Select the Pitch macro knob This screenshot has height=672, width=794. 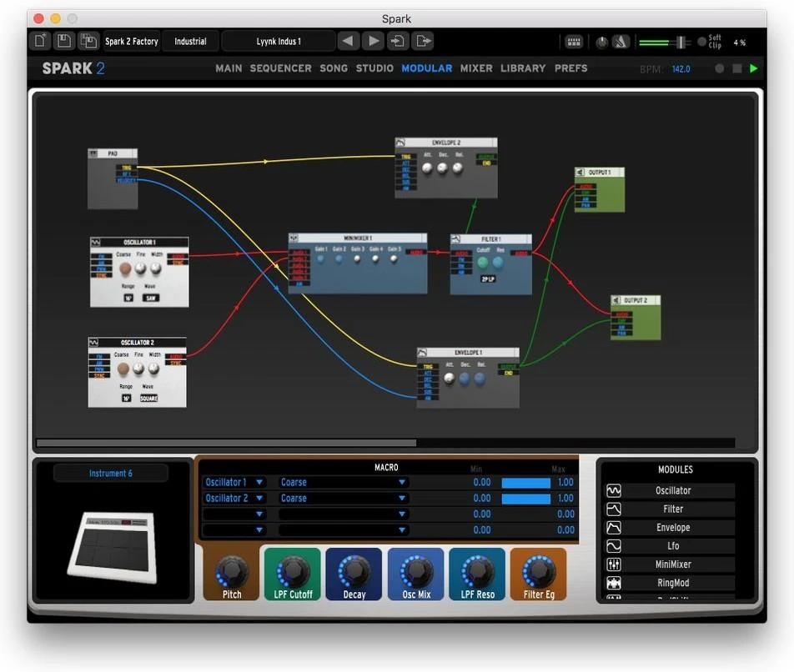[232, 571]
